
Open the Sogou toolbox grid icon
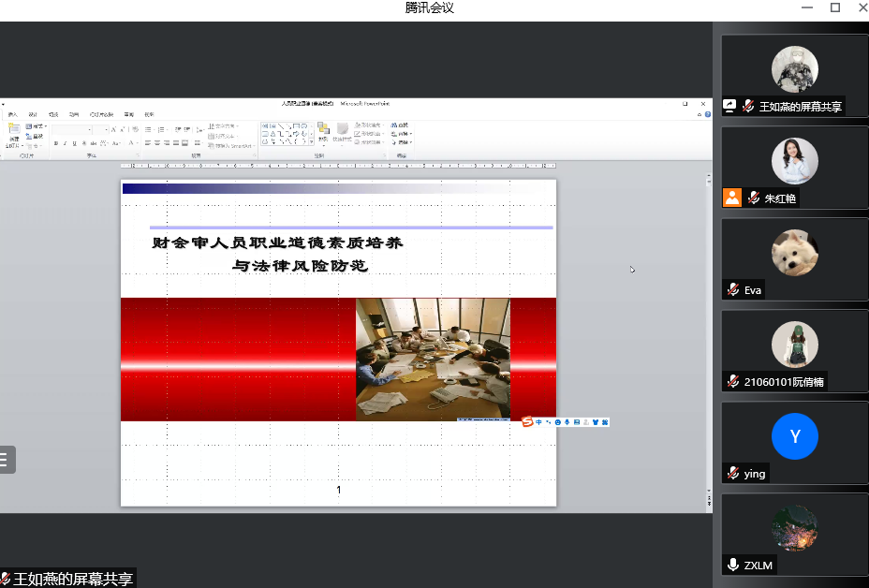(x=605, y=422)
